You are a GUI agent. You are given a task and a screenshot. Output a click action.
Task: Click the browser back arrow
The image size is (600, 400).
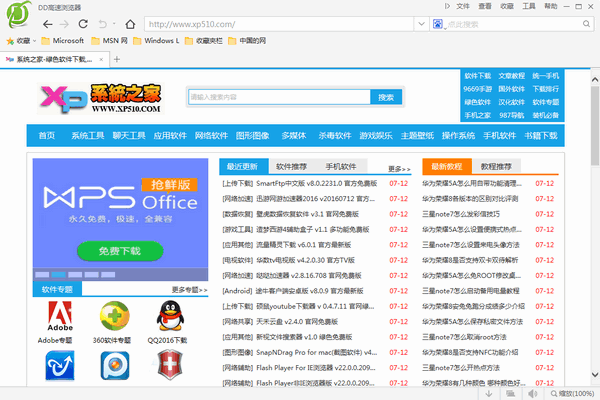(47, 24)
